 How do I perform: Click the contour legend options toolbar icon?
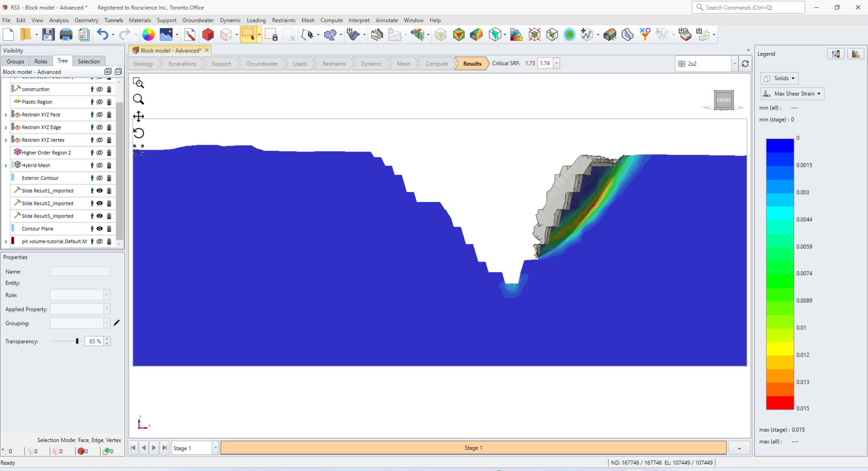516,34
